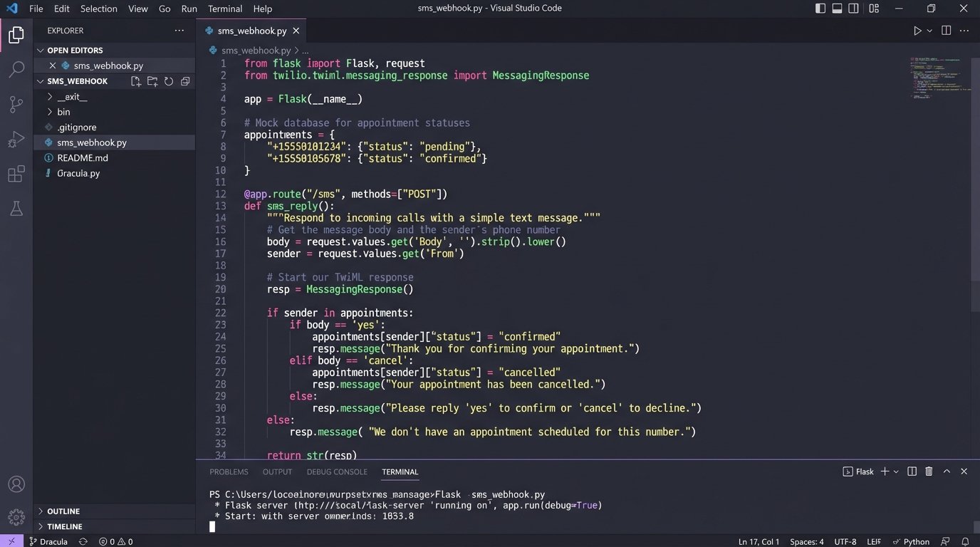The image size is (980, 547).
Task: Click the minimap to navigate the code
Action: pos(939,78)
